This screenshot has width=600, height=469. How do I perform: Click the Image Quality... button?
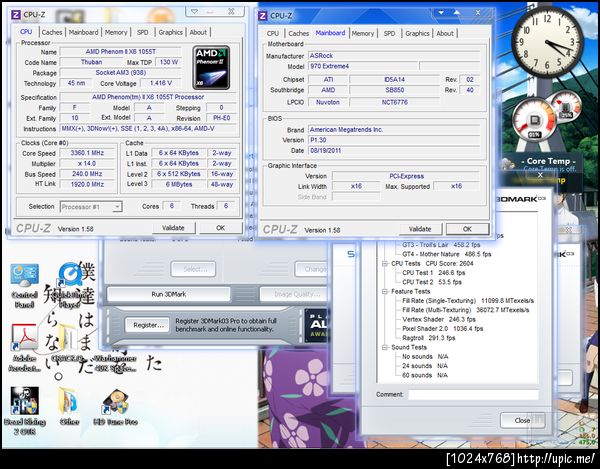click(293, 294)
